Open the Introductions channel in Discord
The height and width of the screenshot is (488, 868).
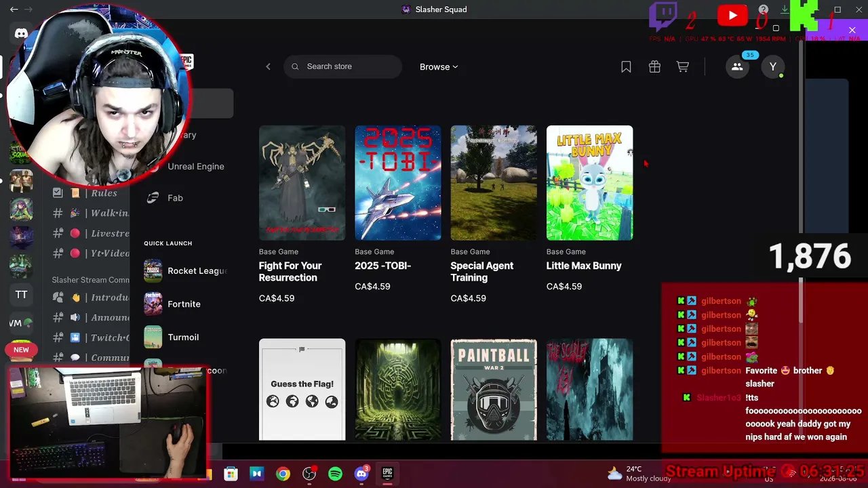(91, 298)
